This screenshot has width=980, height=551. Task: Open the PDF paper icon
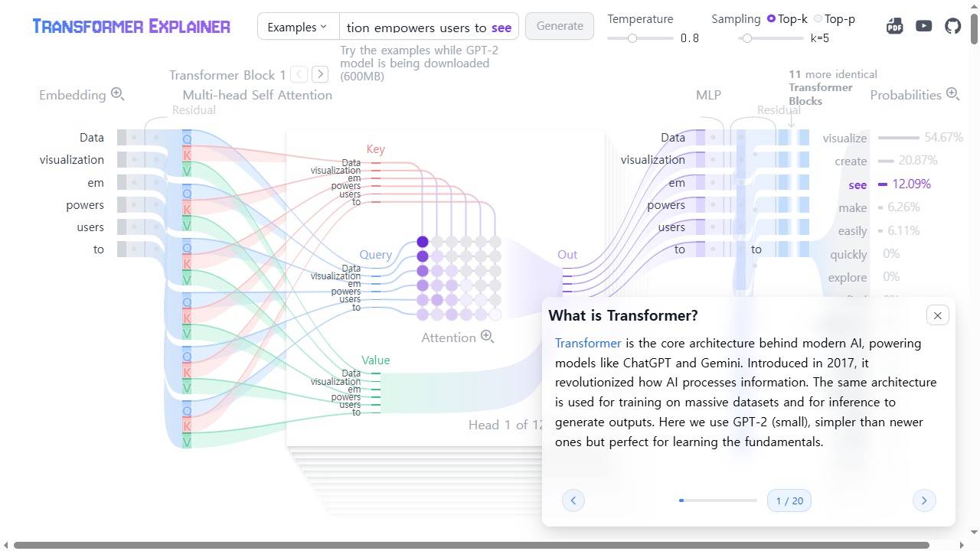(894, 26)
